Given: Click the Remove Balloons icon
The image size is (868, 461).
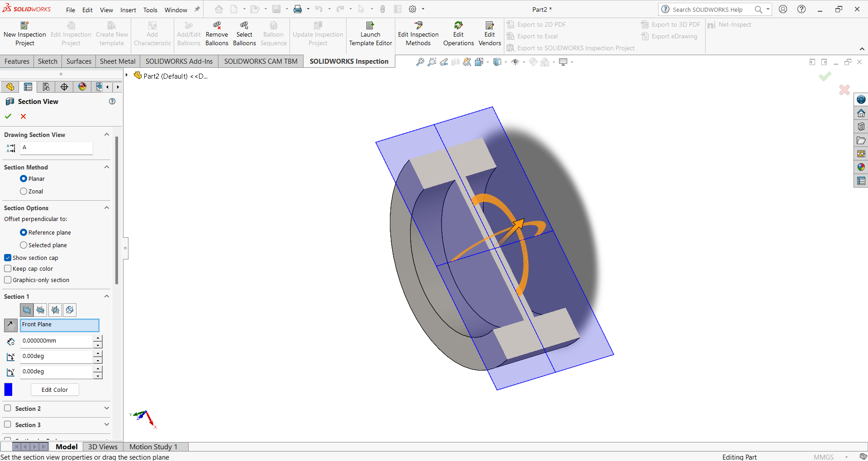Looking at the screenshot, I should (x=217, y=26).
